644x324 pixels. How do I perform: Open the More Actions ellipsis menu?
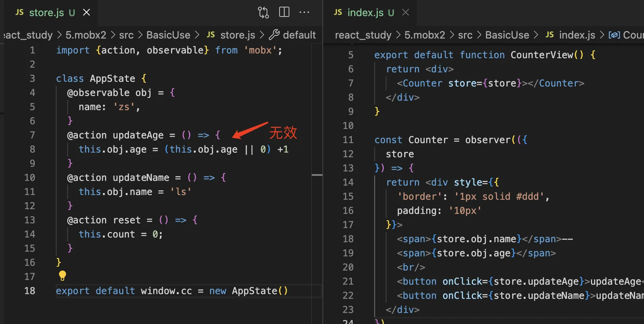[x=304, y=12]
